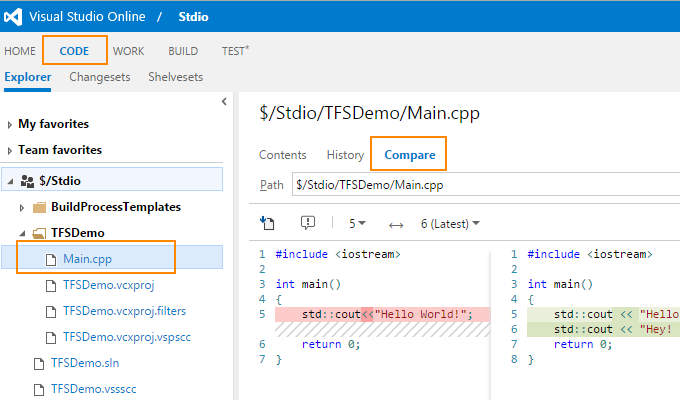The width and height of the screenshot is (680, 400).
Task: Click the removed "Hello World!" line in left diff
Action: pyautogui.click(x=382, y=314)
